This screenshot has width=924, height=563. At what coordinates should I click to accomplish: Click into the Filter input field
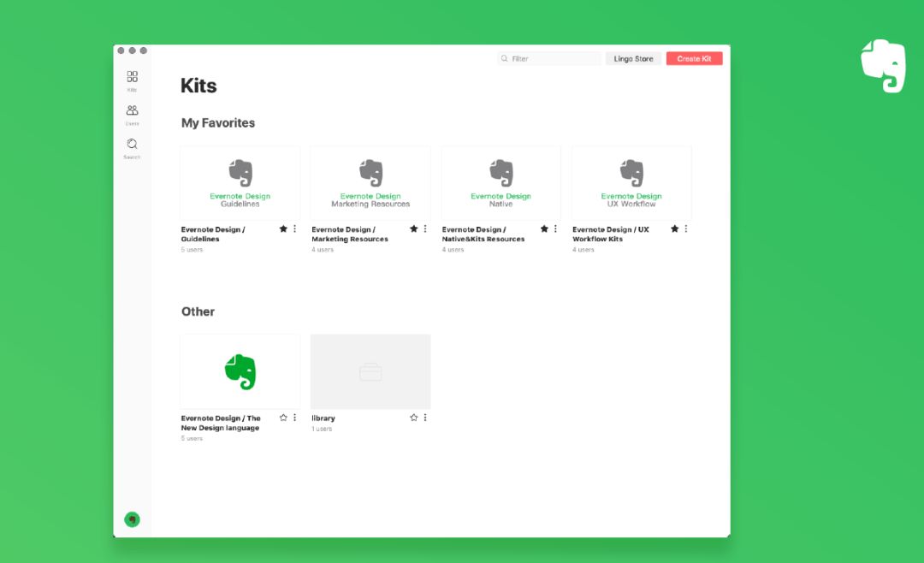click(x=549, y=58)
